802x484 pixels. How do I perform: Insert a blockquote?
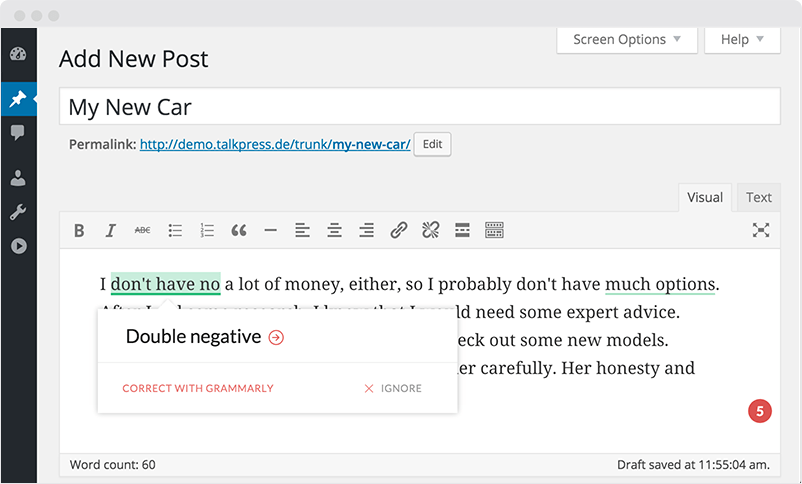pos(239,231)
